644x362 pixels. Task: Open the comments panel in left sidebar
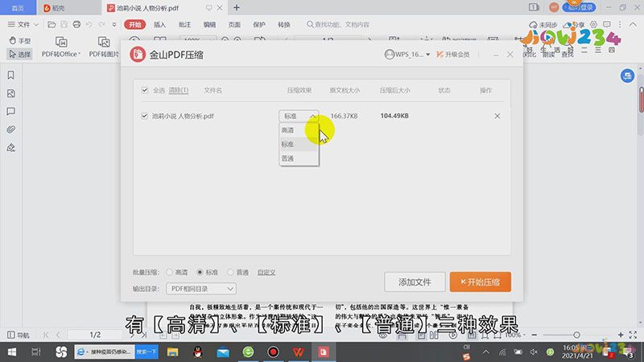[11, 112]
